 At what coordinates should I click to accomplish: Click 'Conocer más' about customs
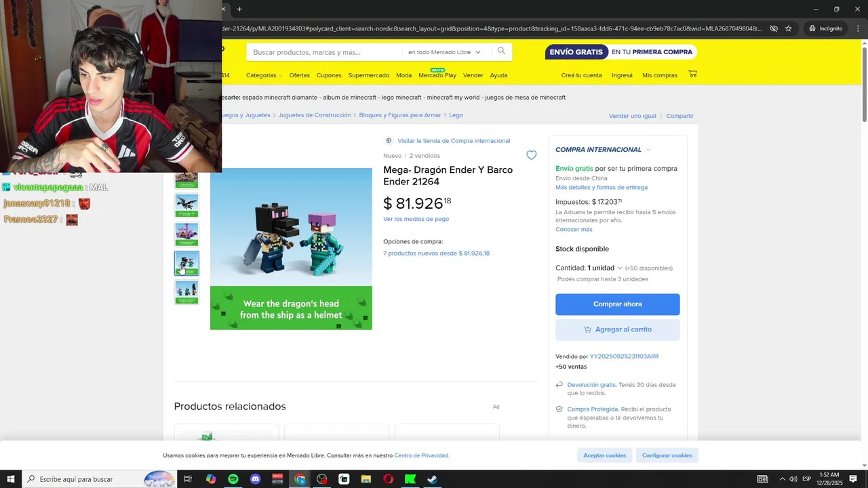[574, 229]
